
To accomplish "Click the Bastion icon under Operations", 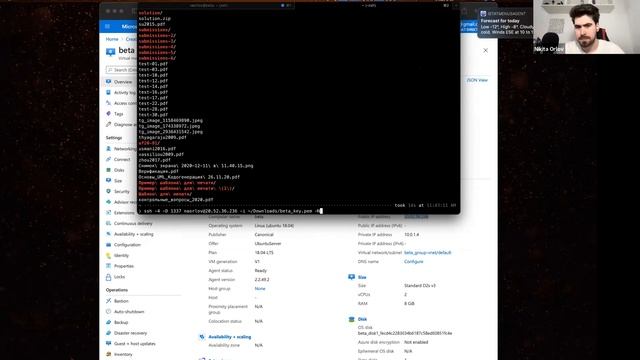I will click(x=109, y=301).
